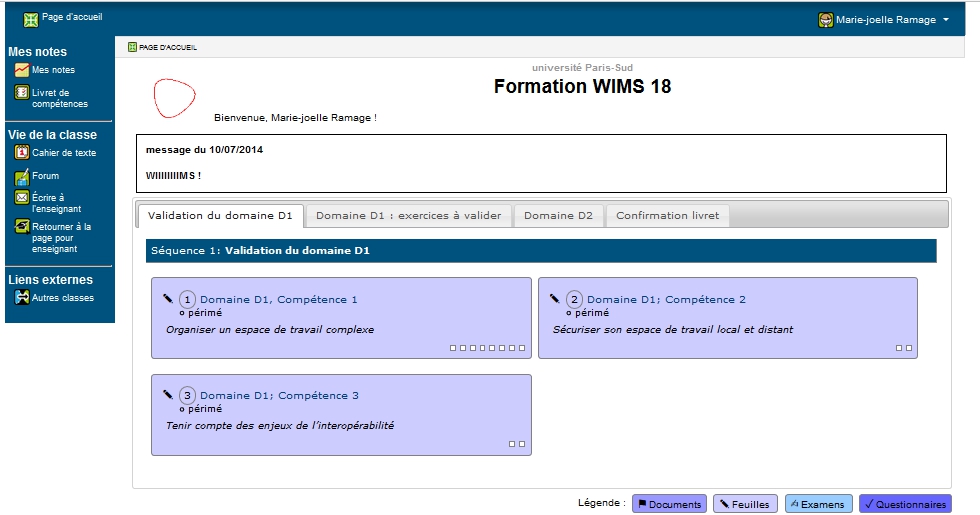Viewport: 980px width, 515px height.
Task: Open Domaine D1; Compétence 2 link
Action: click(666, 300)
